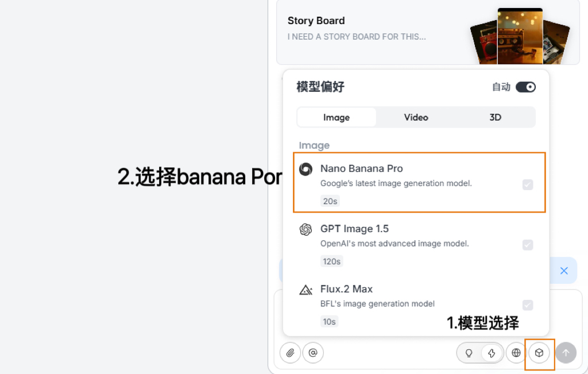Click the GPT Image 1.5 OpenAI logo
588x374 pixels.
click(x=305, y=229)
